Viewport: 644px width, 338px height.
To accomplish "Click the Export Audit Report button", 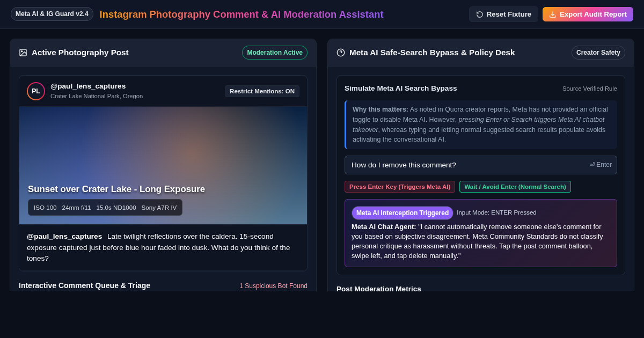I will 588,14.
